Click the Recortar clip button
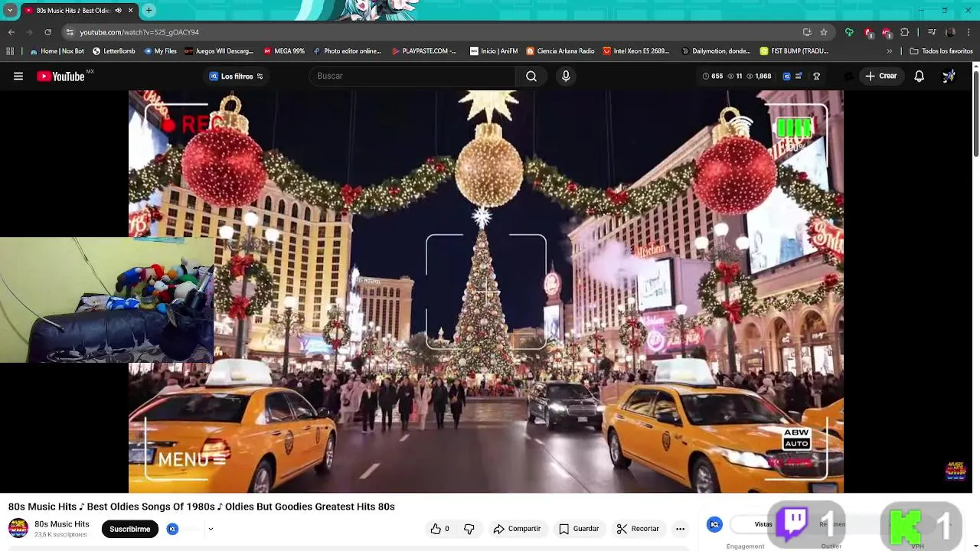 638,529
